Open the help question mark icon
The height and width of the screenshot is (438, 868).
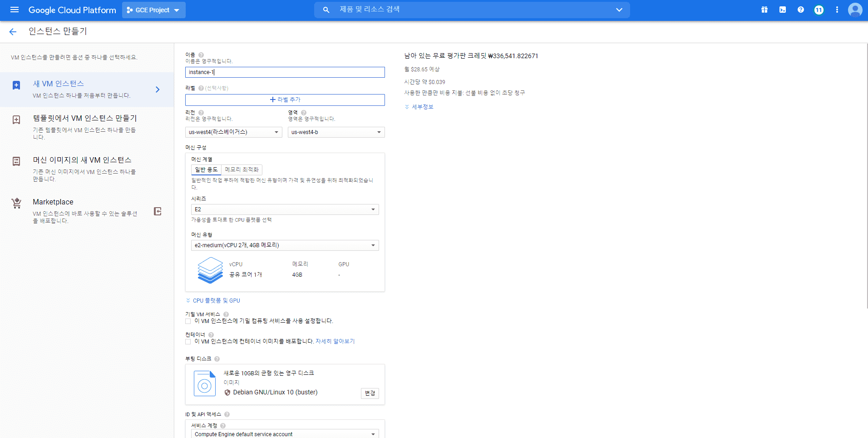point(801,10)
